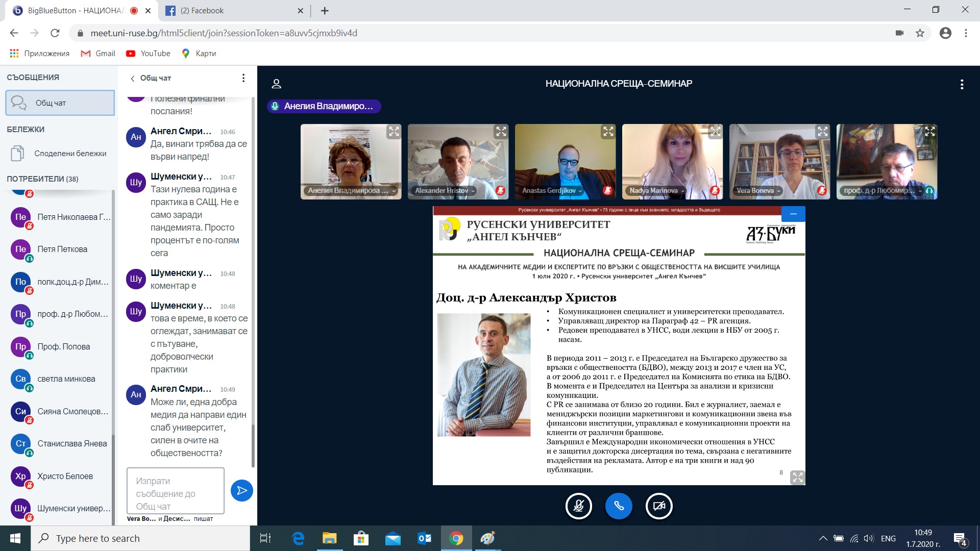Viewport: 980px width, 551px height.
Task: Unmute the microphone
Action: (x=578, y=506)
